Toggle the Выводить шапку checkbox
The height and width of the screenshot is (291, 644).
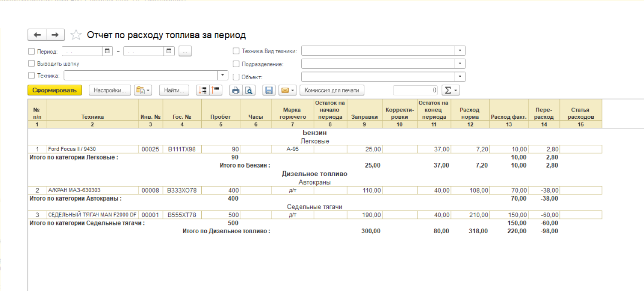coord(31,63)
